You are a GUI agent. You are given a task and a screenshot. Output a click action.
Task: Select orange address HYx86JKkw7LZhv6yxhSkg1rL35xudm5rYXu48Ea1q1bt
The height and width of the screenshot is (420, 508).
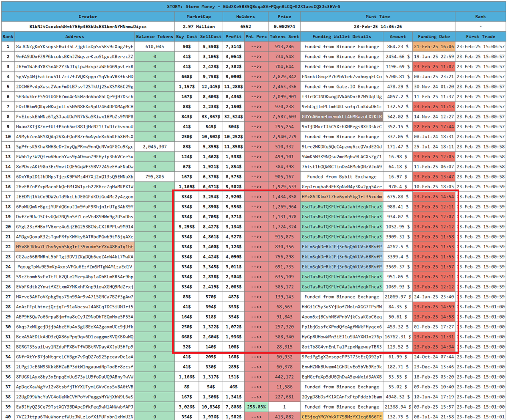[75, 247]
